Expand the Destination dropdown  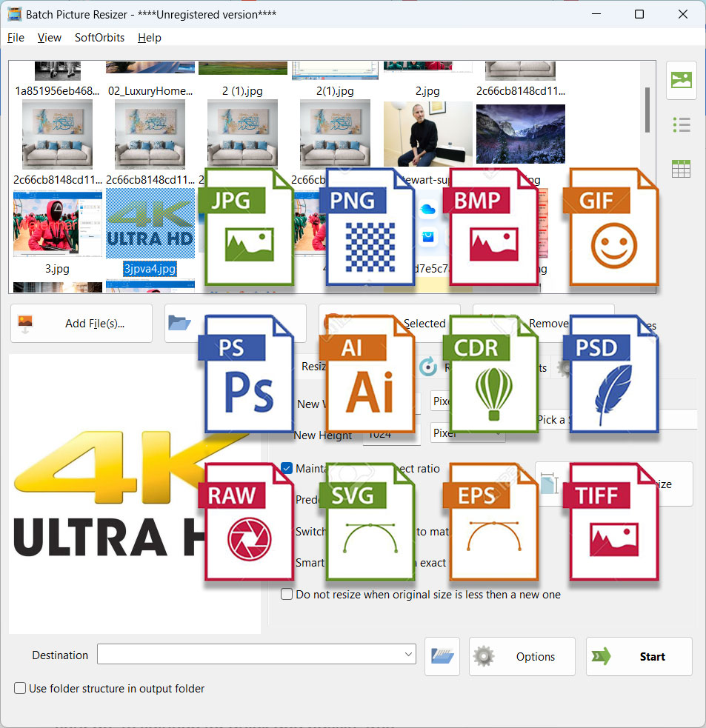pos(408,654)
